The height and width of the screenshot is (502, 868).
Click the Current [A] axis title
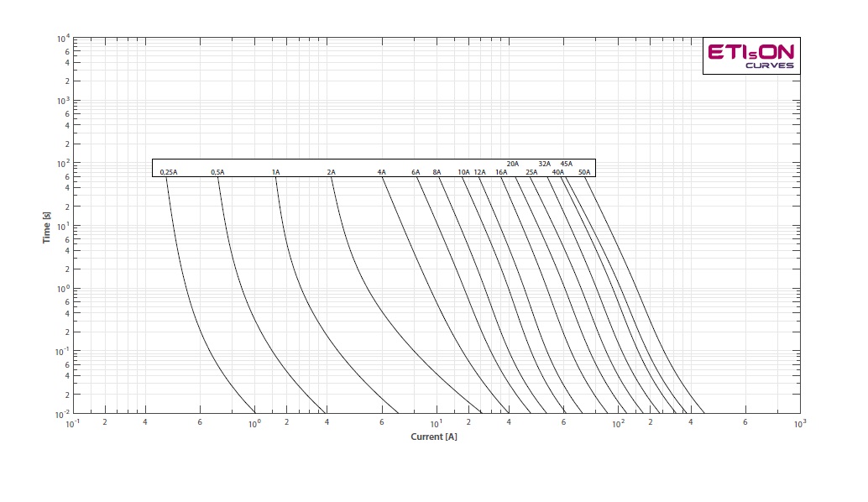click(x=434, y=437)
